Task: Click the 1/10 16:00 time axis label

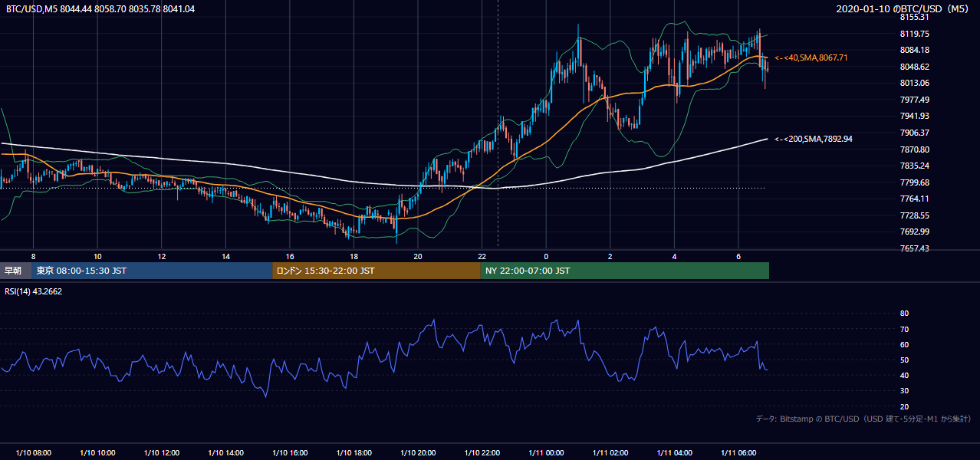Action: (x=290, y=452)
